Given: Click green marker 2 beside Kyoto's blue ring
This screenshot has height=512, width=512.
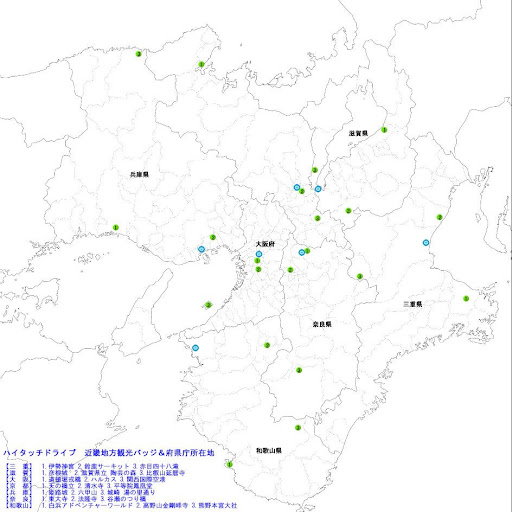Looking at the screenshot, I should [302, 191].
